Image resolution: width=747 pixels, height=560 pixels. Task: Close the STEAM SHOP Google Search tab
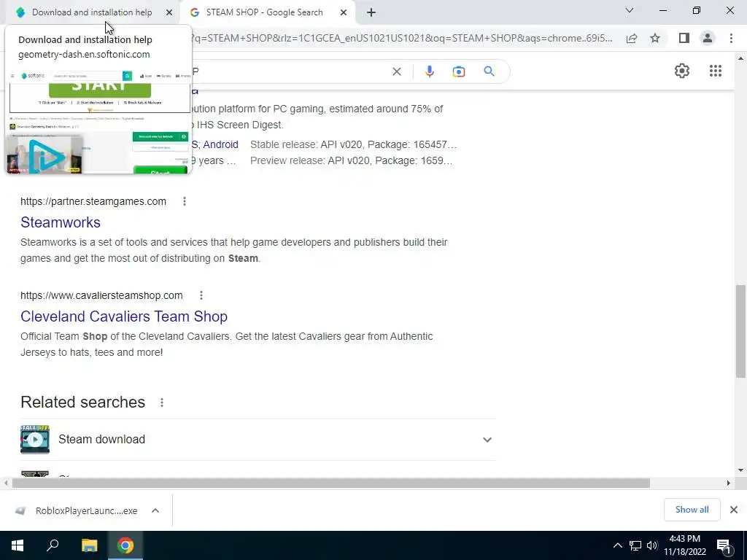[344, 12]
